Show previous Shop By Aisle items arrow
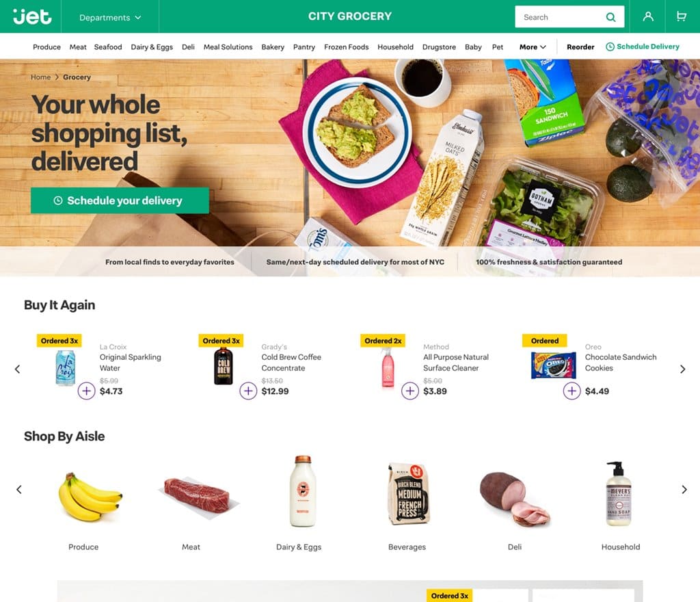700x602 pixels. point(18,489)
